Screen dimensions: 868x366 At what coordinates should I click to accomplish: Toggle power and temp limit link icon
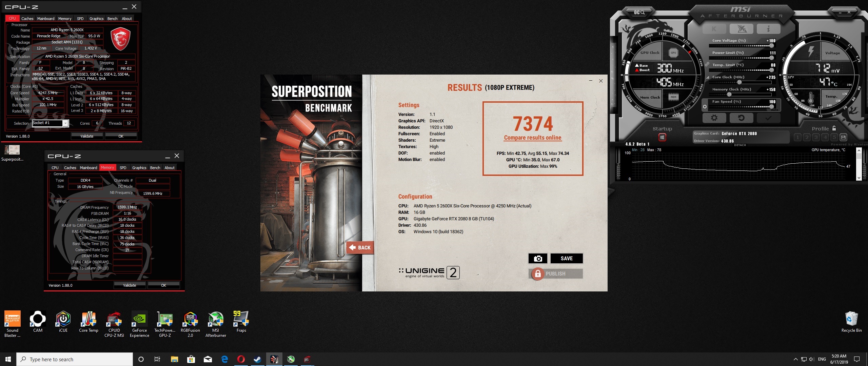click(707, 64)
